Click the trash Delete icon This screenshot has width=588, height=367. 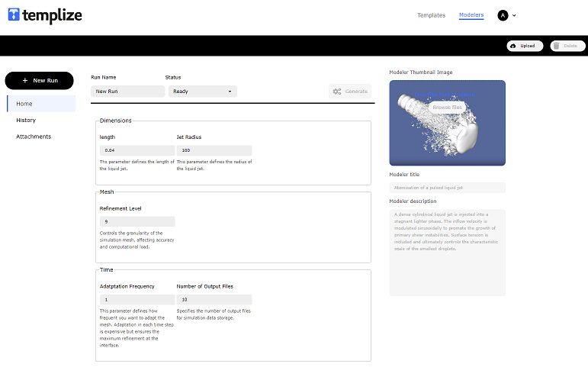[x=556, y=46]
